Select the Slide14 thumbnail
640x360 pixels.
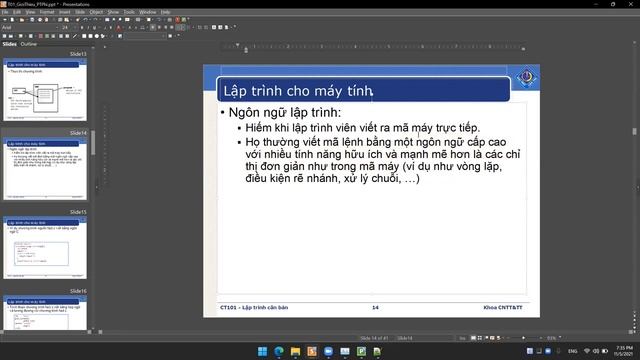tap(45, 169)
